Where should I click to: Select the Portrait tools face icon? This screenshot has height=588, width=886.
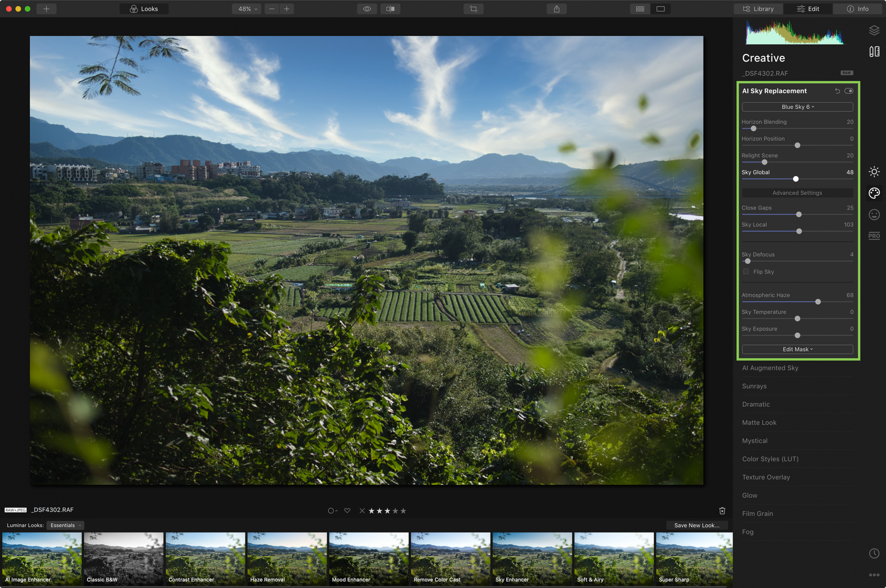coord(874,215)
